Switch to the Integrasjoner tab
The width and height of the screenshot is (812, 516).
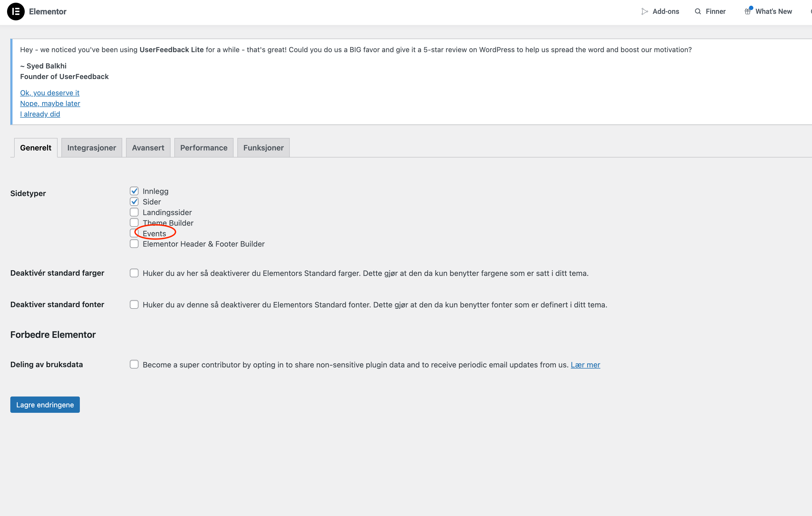[x=92, y=148]
